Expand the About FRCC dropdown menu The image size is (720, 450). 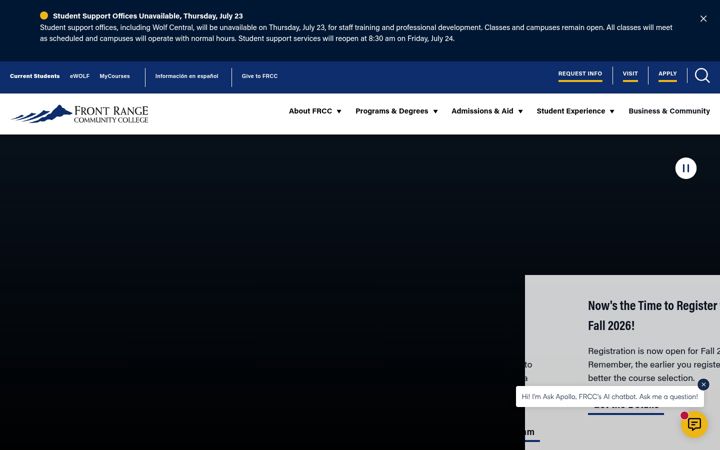point(315,111)
